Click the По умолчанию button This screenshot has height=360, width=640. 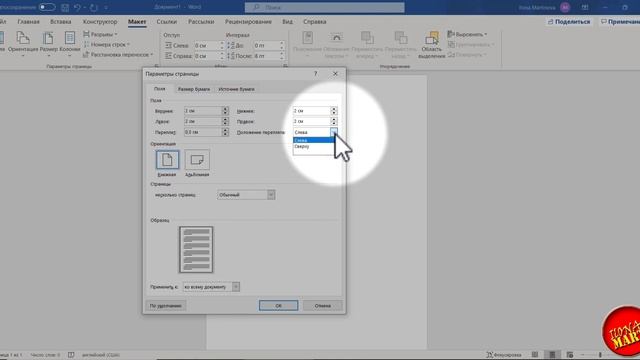click(x=166, y=306)
